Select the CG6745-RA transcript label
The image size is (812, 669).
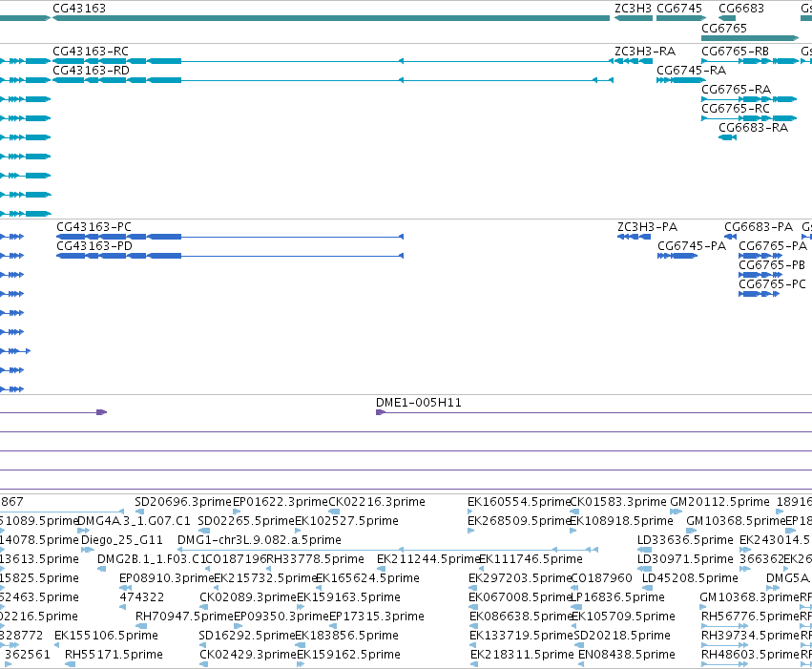click(692, 71)
